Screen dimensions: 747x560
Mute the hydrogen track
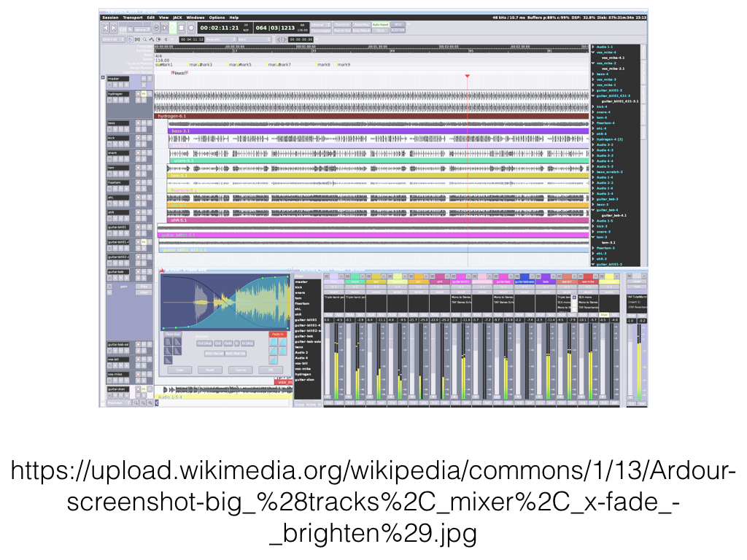(x=144, y=94)
